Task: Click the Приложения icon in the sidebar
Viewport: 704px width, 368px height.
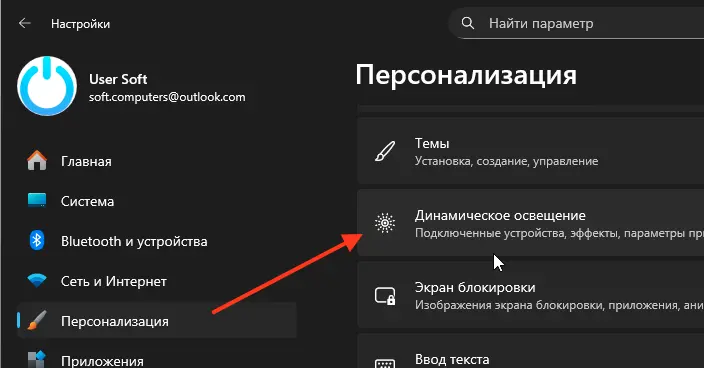Action: tap(37, 360)
